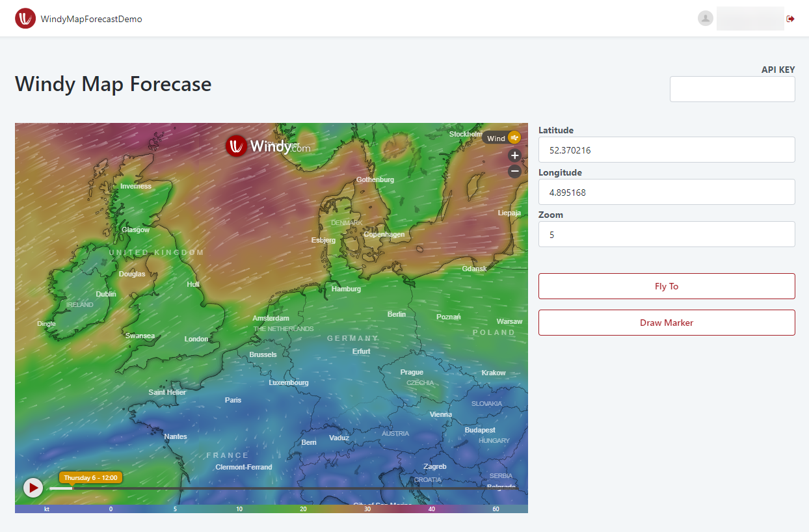This screenshot has width=809, height=532.
Task: Click Zagreb label on the map
Action: point(435,466)
